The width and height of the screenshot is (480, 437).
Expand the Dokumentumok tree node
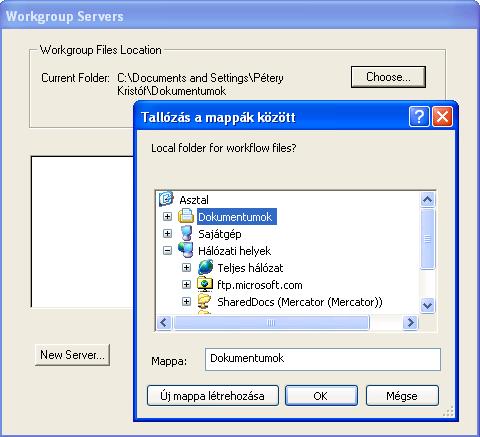(x=167, y=217)
